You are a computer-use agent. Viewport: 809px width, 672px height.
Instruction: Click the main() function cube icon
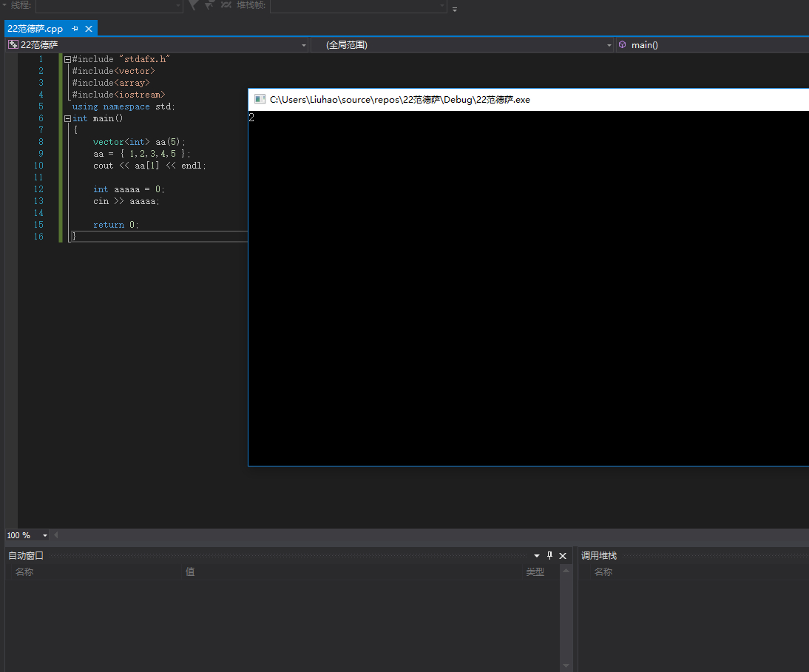point(623,45)
